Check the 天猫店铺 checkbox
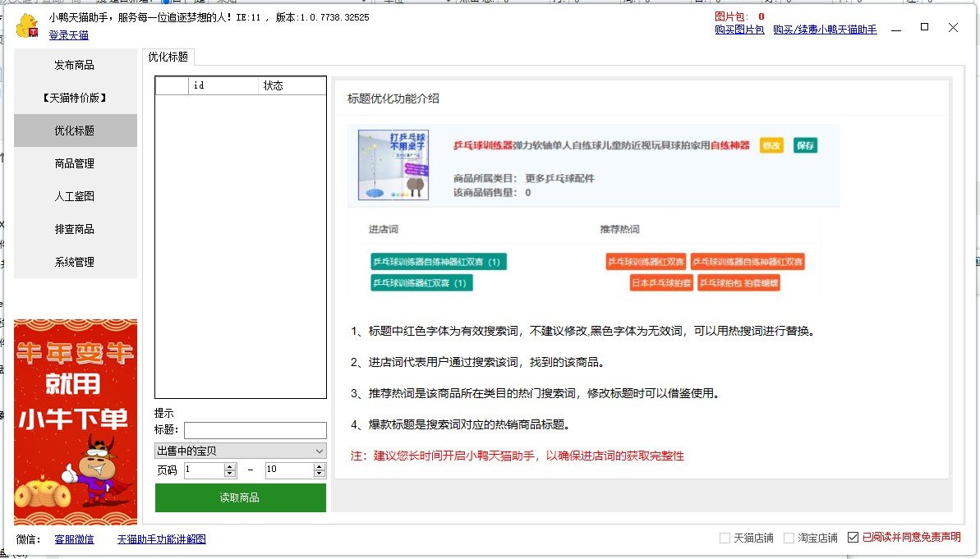980x559 pixels. pyautogui.click(x=725, y=538)
